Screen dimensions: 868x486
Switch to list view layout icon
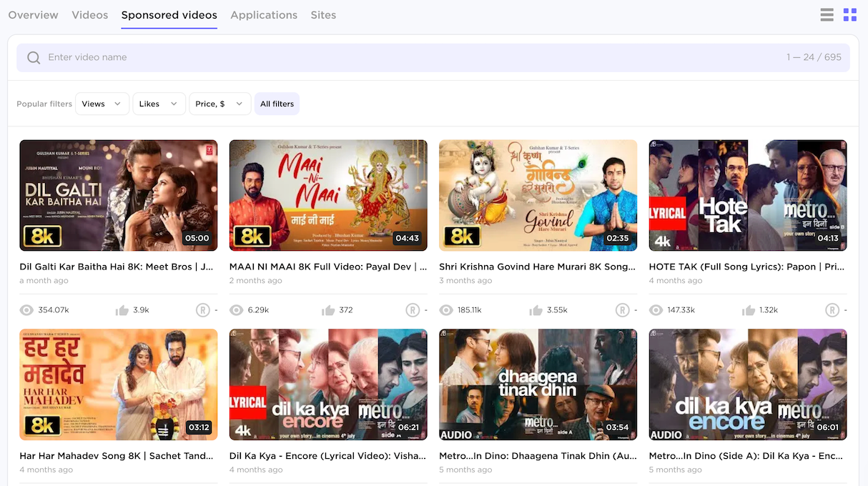(x=827, y=15)
